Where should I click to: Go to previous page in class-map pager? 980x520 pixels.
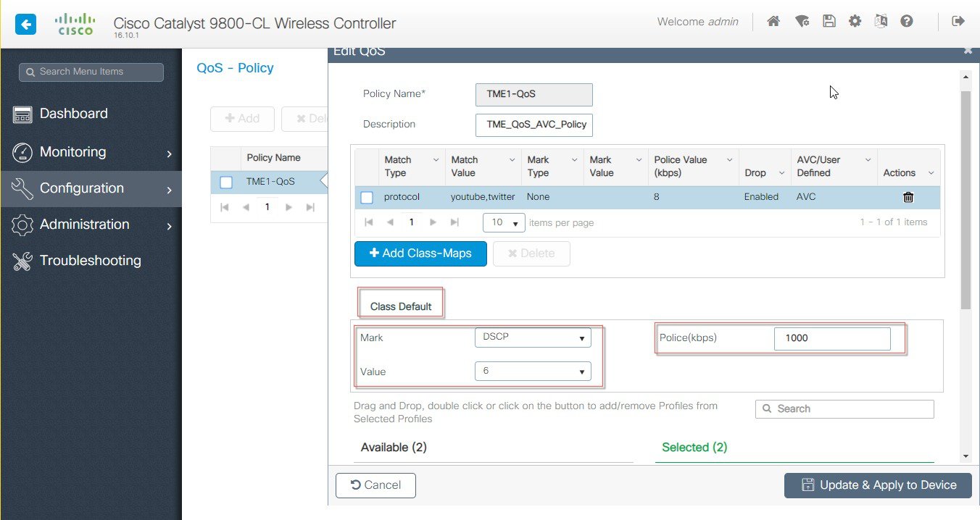pyautogui.click(x=389, y=222)
